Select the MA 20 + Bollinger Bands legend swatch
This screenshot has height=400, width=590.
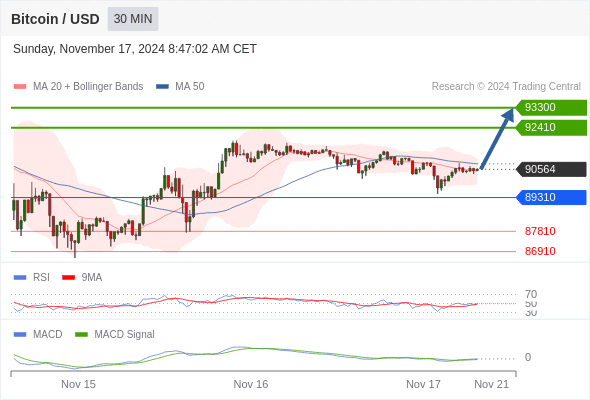coord(20,87)
